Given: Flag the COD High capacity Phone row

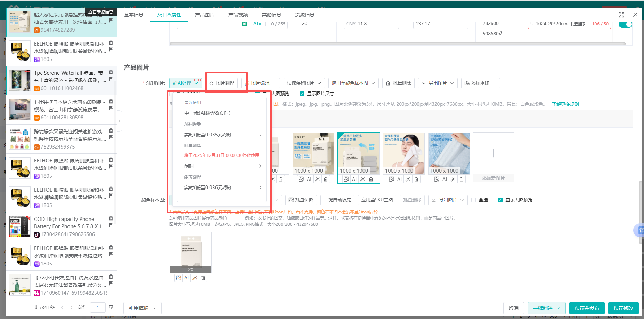Looking at the screenshot, I should [x=111, y=225].
